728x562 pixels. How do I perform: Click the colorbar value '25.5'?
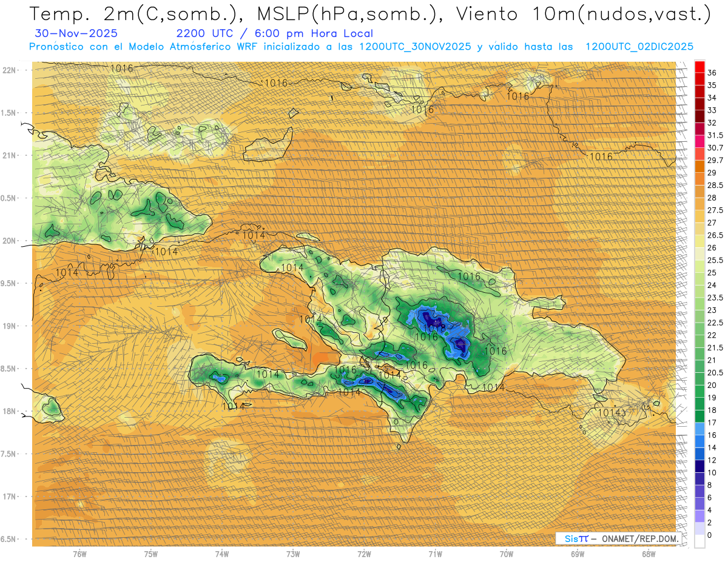(715, 260)
